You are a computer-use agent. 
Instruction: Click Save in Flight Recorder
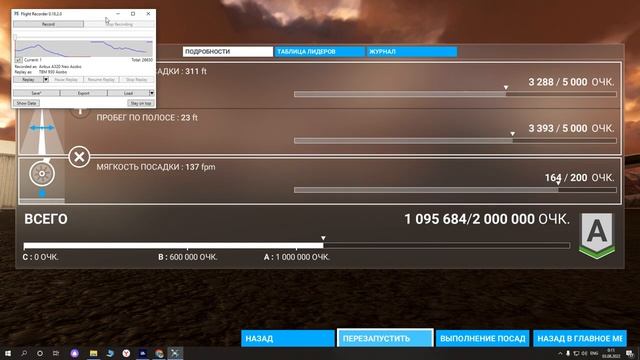pos(36,93)
